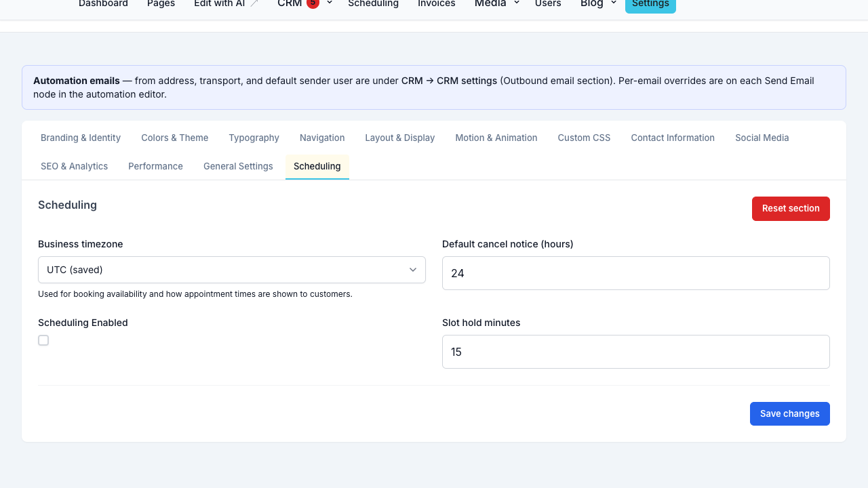Open the Users page
868x488 pixels.
pos(548,4)
